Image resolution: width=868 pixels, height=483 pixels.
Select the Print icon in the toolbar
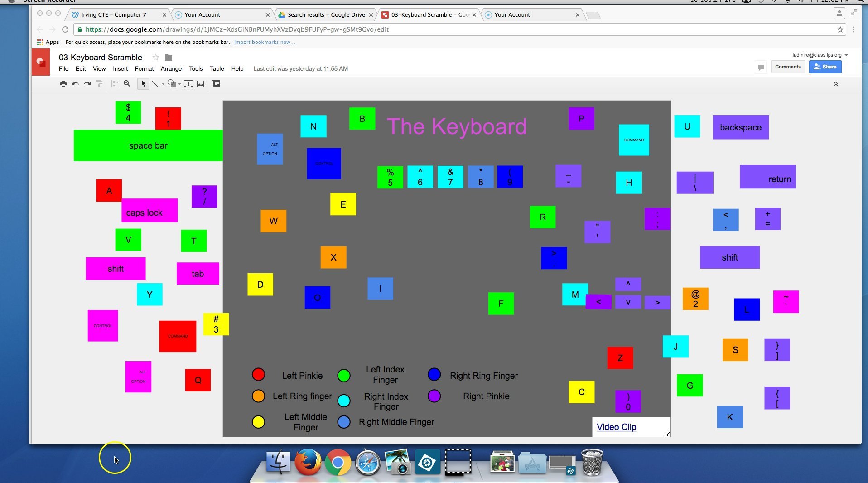63,84
